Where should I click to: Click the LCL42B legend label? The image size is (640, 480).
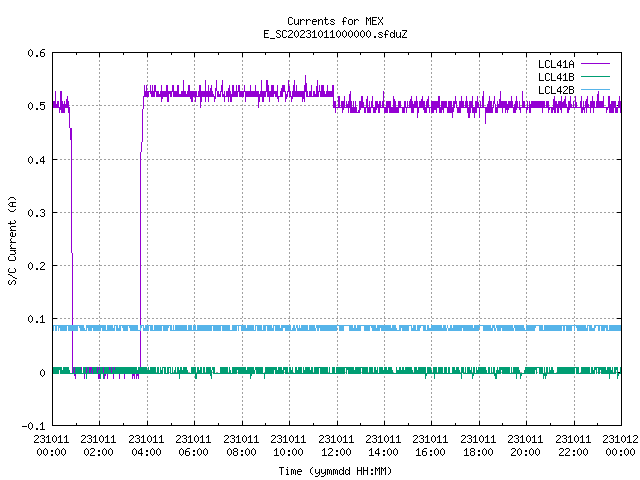click(556, 90)
